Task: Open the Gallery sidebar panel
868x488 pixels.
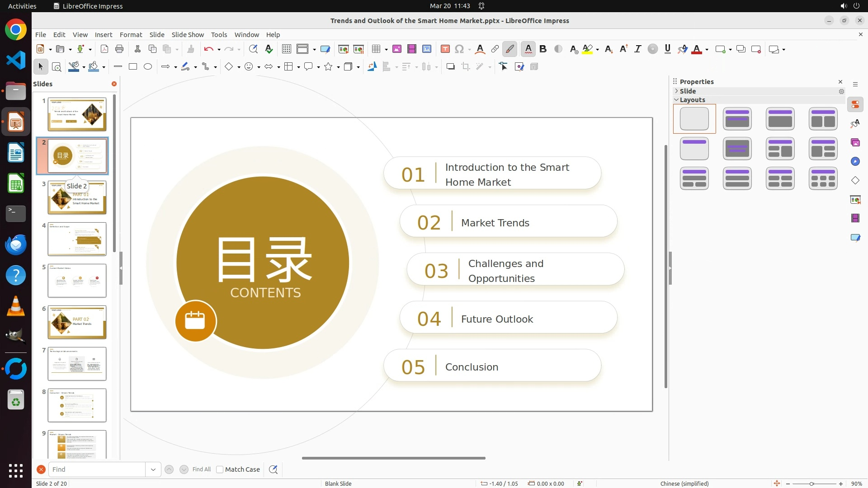Action: pyautogui.click(x=855, y=143)
